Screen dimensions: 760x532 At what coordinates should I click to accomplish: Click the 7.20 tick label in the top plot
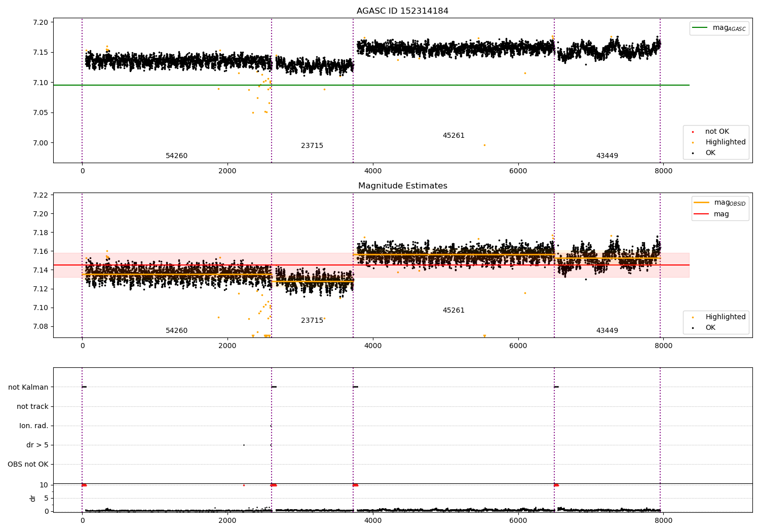pos(41,23)
